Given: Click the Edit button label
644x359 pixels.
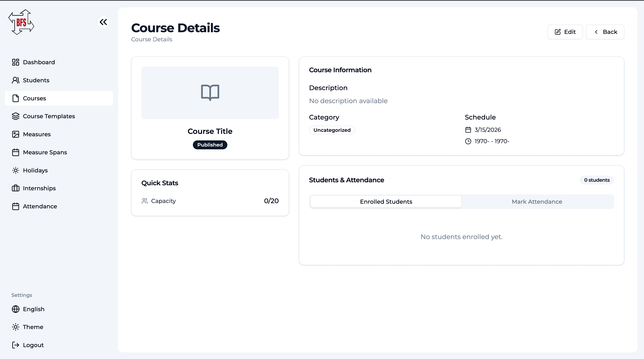Looking at the screenshot, I should pos(570,32).
